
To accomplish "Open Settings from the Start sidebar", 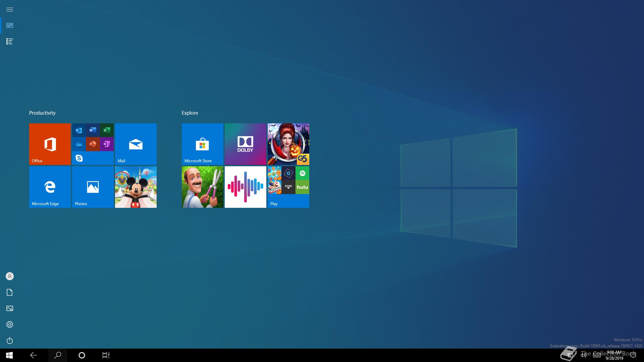I will coord(10,324).
